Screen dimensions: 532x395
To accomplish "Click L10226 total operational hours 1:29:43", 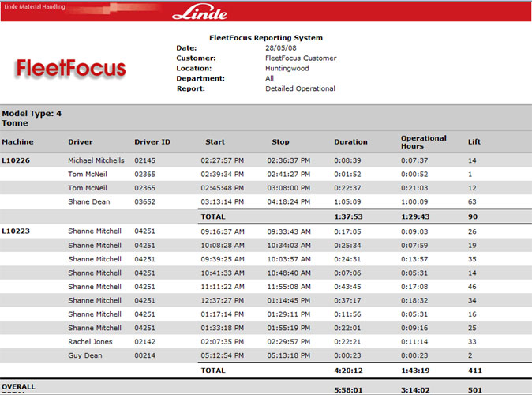I will click(x=415, y=216).
